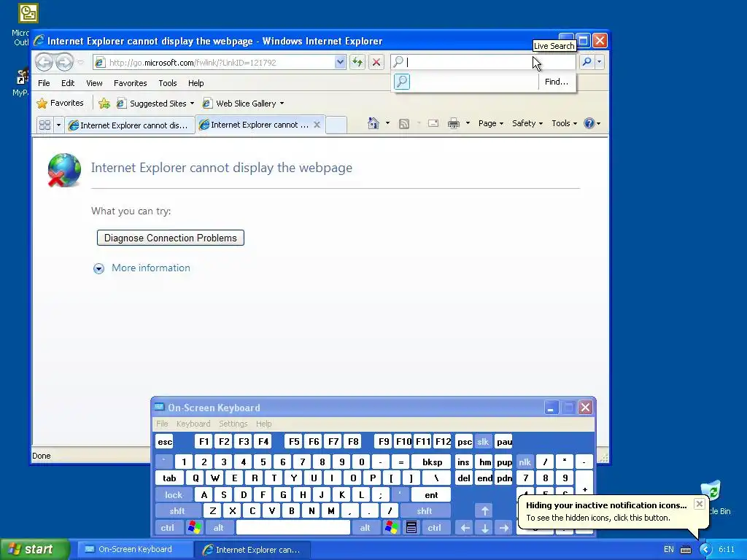Open the File menu in Internet Explorer
This screenshot has width=747, height=560.
(x=44, y=83)
